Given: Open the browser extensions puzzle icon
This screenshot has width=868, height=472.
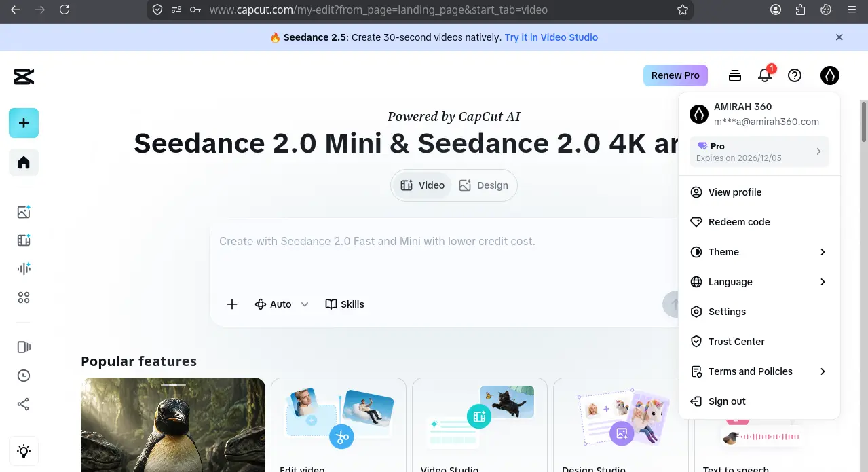Looking at the screenshot, I should pyautogui.click(x=801, y=10).
